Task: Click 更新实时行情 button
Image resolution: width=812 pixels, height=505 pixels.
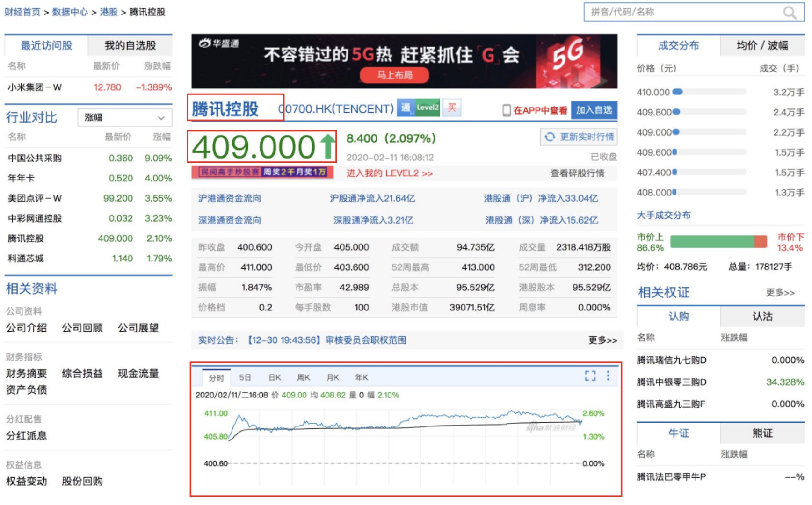Action: point(579,137)
